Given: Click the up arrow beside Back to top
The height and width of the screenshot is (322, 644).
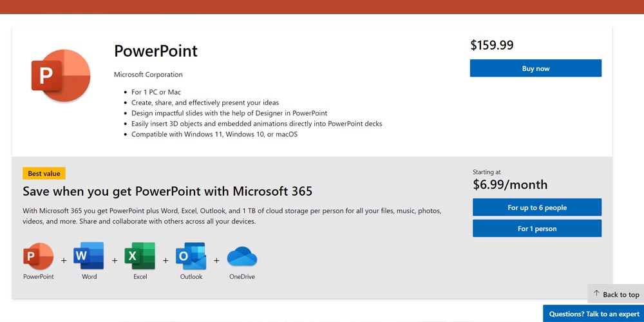Looking at the screenshot, I should 596,294.
